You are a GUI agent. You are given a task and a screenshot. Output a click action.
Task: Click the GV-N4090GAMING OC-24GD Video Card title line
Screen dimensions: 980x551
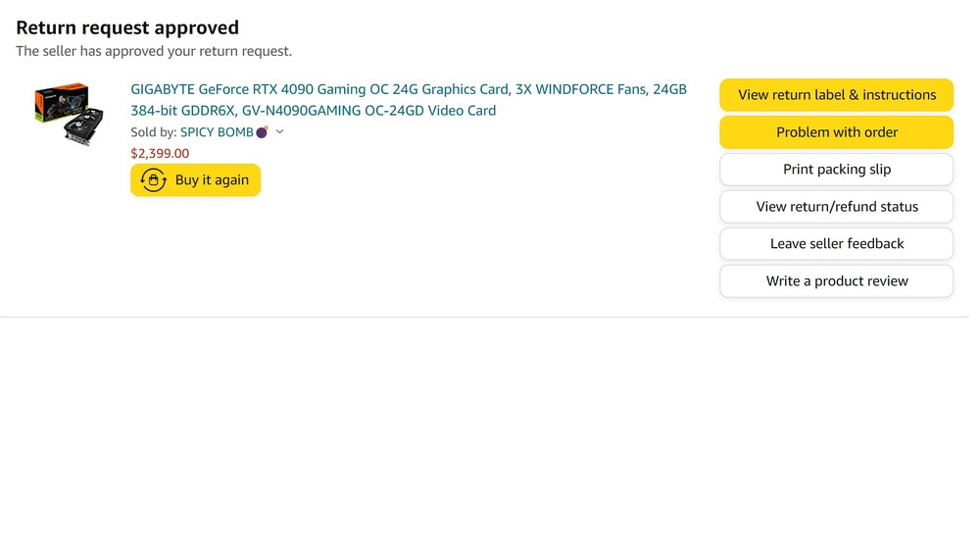tap(314, 111)
